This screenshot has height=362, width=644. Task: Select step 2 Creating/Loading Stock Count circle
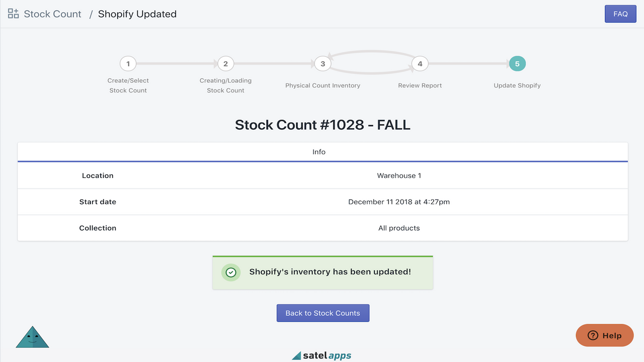(225, 63)
